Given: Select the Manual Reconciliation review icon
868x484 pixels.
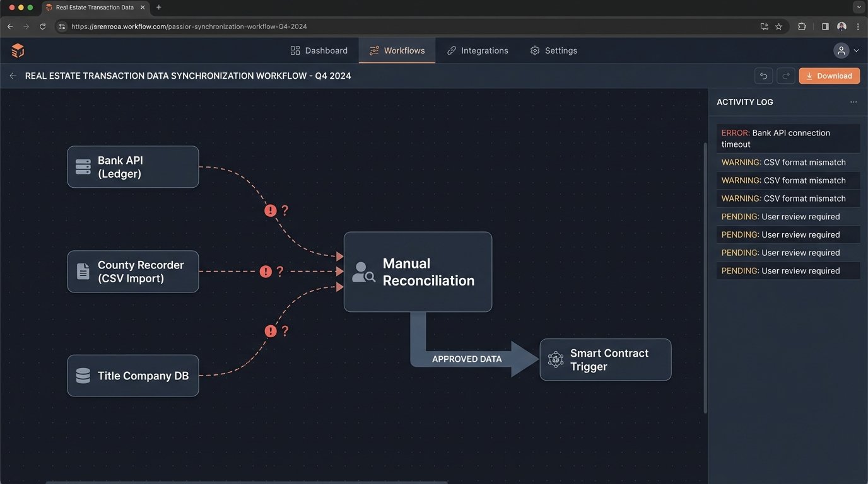Looking at the screenshot, I should coord(363,272).
